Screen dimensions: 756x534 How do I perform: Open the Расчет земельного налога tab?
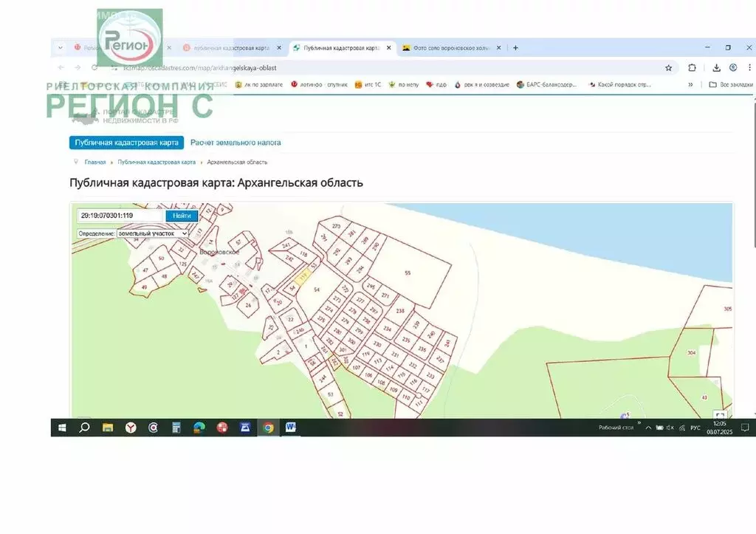236,143
